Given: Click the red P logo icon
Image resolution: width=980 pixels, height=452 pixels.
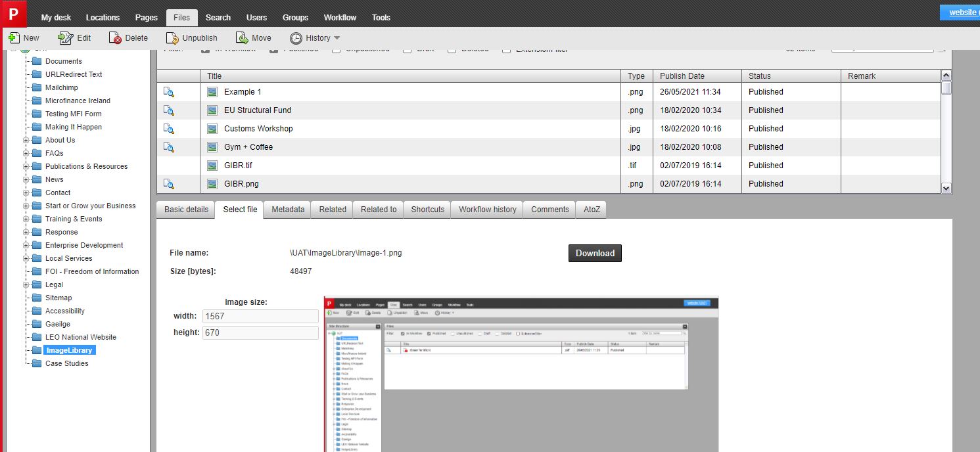Looking at the screenshot, I should pyautogui.click(x=13, y=13).
